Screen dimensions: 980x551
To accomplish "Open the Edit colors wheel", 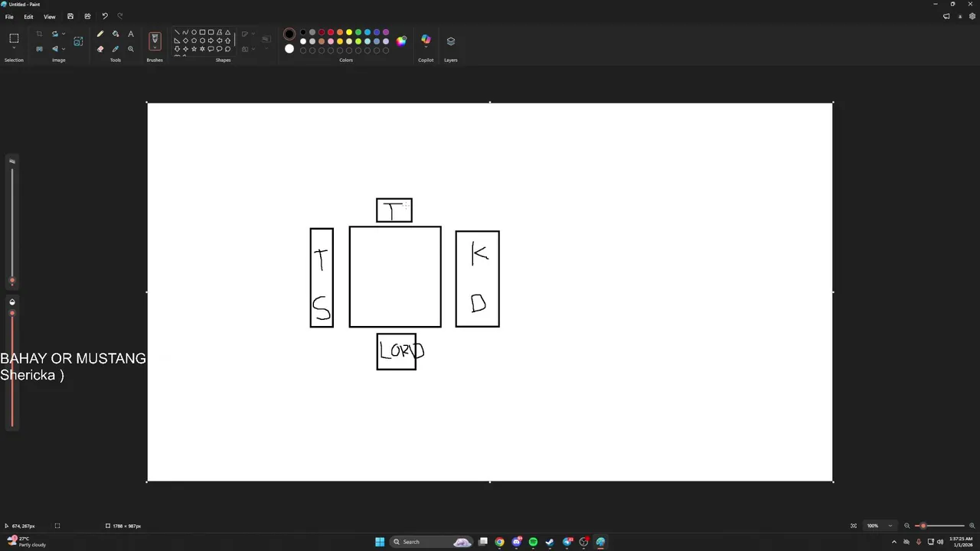I will [x=401, y=41].
